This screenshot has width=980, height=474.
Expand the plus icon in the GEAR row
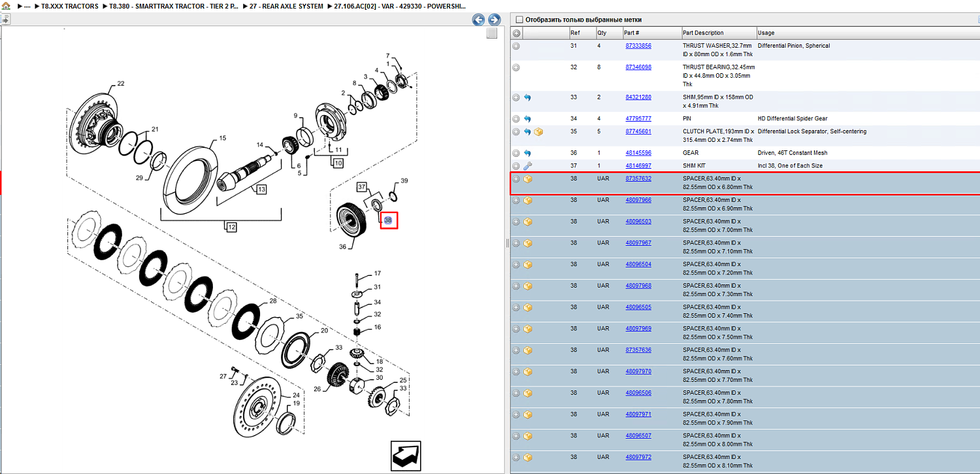[516, 153]
